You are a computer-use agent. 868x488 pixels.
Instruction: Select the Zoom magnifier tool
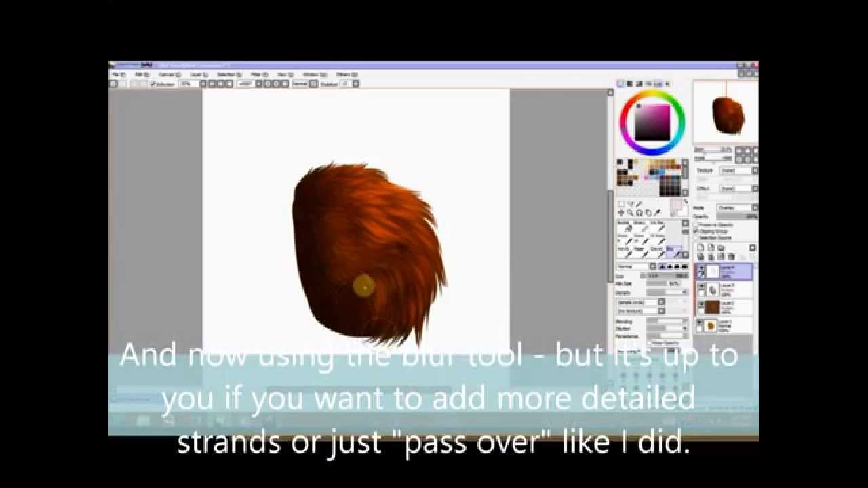pyautogui.click(x=630, y=213)
